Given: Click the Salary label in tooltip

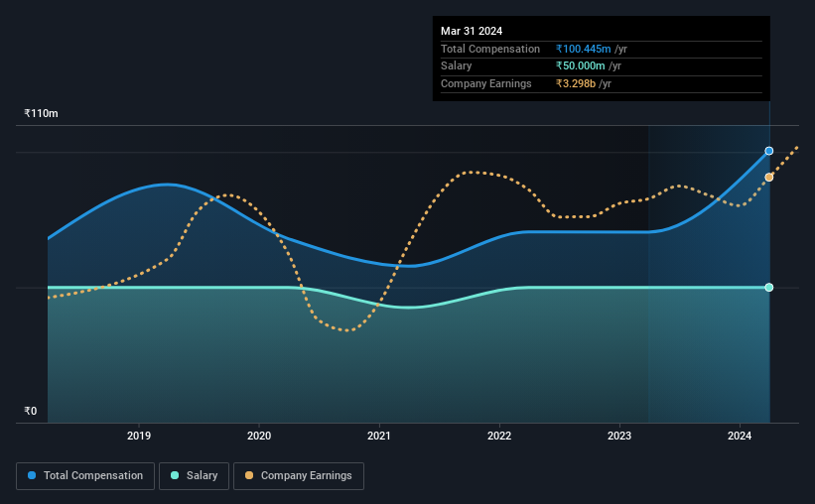Looking at the screenshot, I should pyautogui.click(x=457, y=66).
